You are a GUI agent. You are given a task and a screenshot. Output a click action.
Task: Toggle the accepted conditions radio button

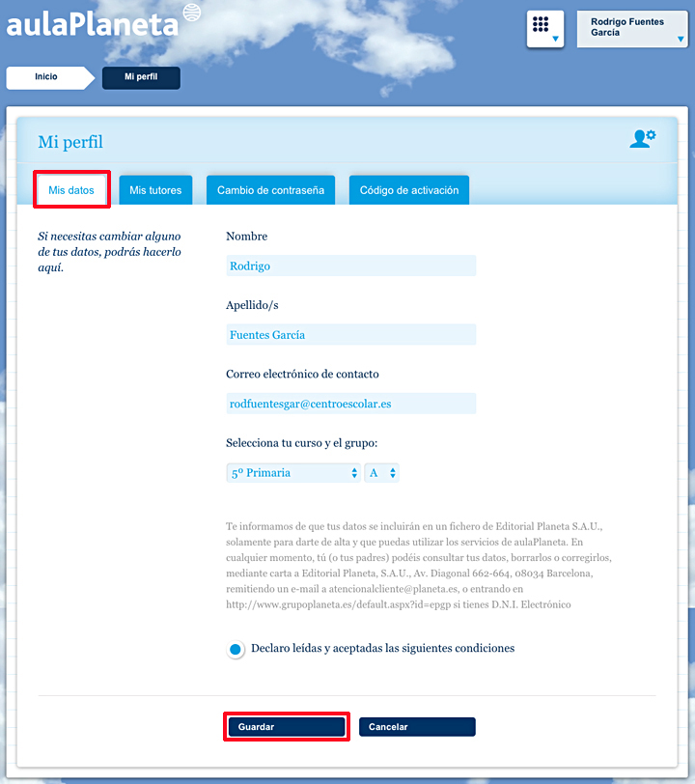[235, 650]
